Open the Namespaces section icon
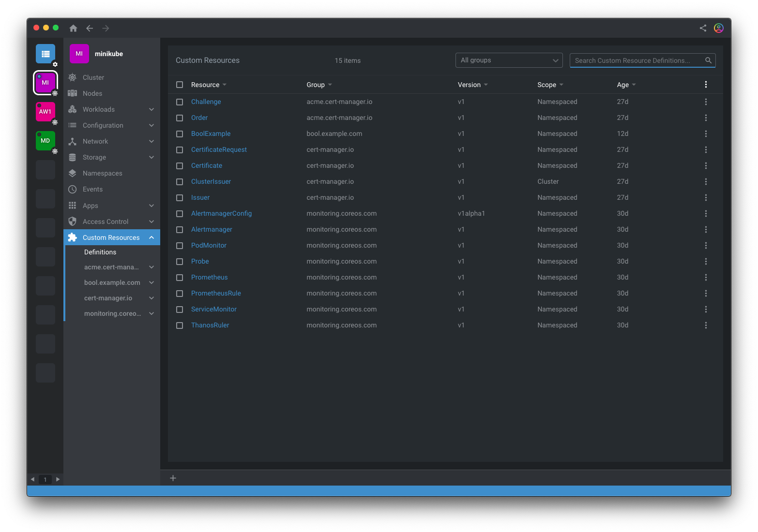The height and width of the screenshot is (532, 758). click(73, 173)
